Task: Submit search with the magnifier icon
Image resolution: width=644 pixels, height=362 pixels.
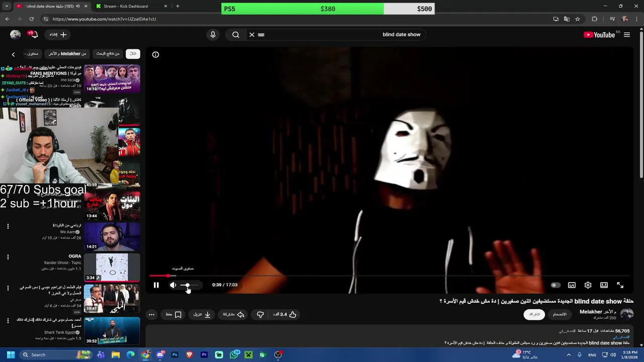Action: point(235,35)
